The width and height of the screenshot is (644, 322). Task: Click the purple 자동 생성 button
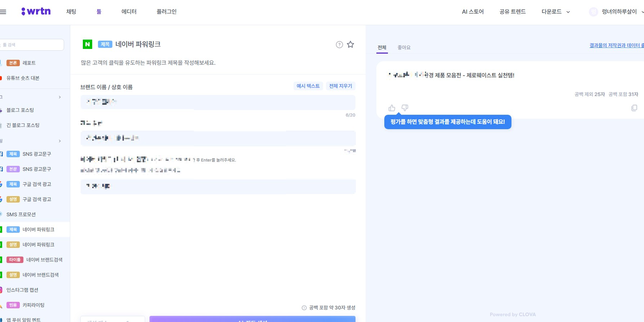[x=252, y=319]
